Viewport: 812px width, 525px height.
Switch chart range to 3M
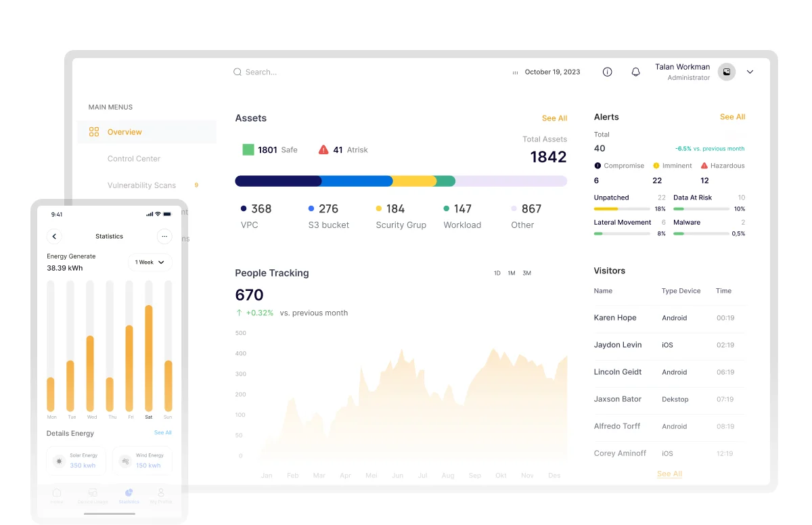pos(526,273)
